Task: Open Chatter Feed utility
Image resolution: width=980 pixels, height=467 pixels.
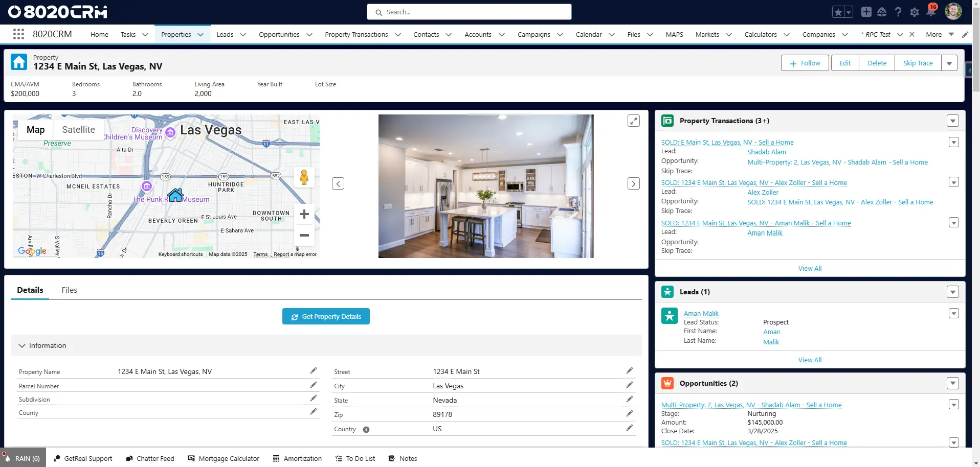Action: (150, 459)
